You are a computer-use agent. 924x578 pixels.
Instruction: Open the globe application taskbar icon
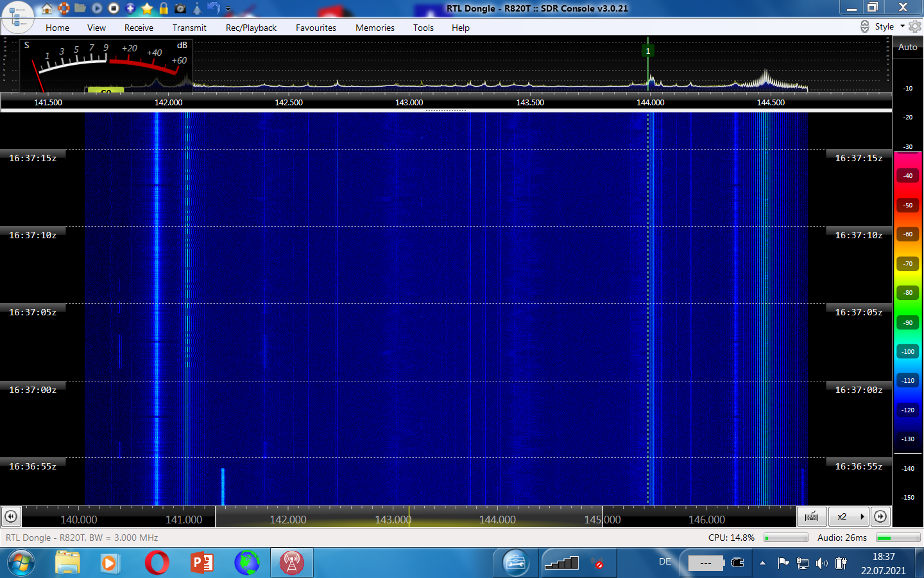coord(246,563)
